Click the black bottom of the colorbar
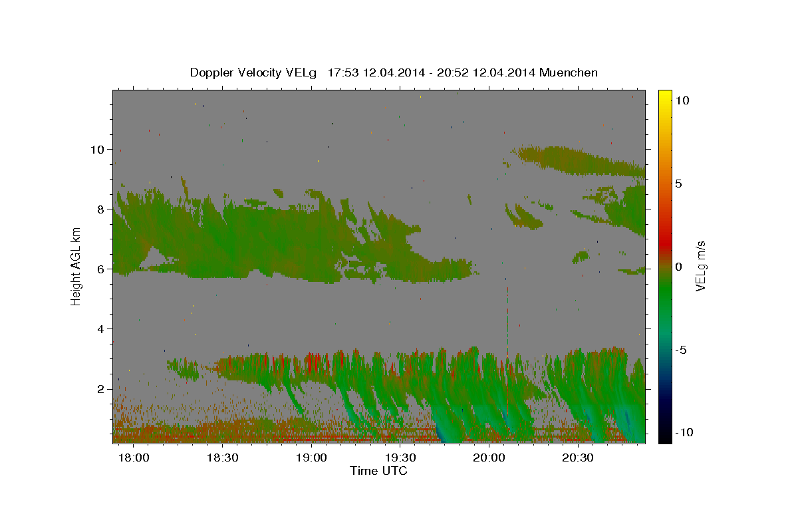The width and height of the screenshot is (798, 532). click(664, 436)
